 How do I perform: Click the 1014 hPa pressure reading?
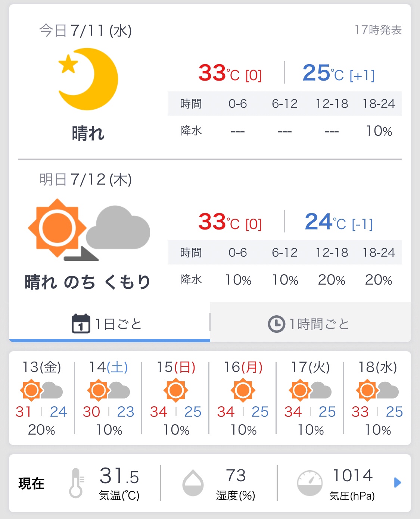[352, 476]
